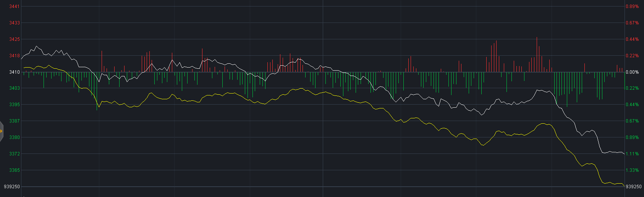Image resolution: width=644 pixels, height=197 pixels.
Task: Expand the left side panel arrow handle
Action: tap(1, 131)
